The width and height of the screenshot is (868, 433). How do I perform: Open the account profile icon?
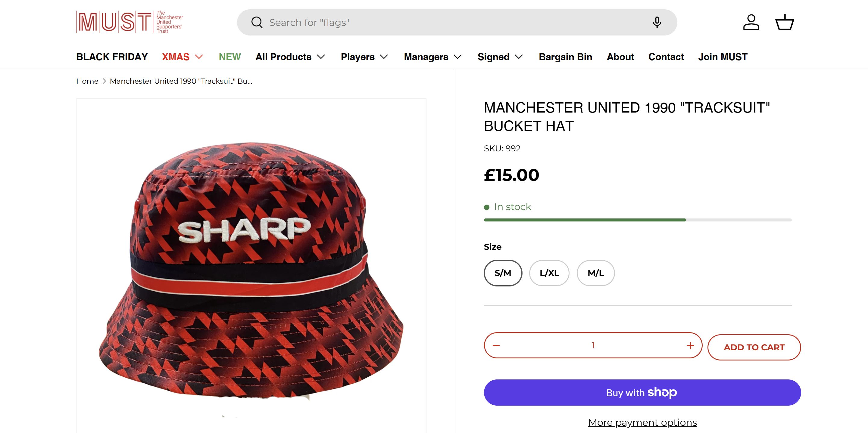pyautogui.click(x=751, y=23)
